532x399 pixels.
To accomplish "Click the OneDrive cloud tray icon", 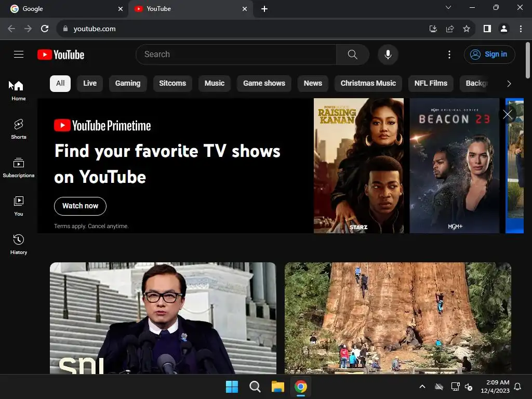I will coord(439,387).
